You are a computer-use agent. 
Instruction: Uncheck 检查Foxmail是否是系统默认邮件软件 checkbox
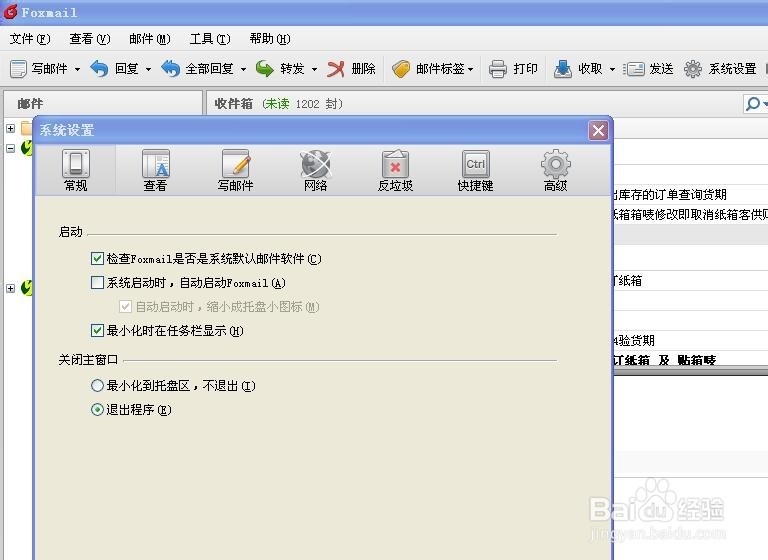click(97, 258)
